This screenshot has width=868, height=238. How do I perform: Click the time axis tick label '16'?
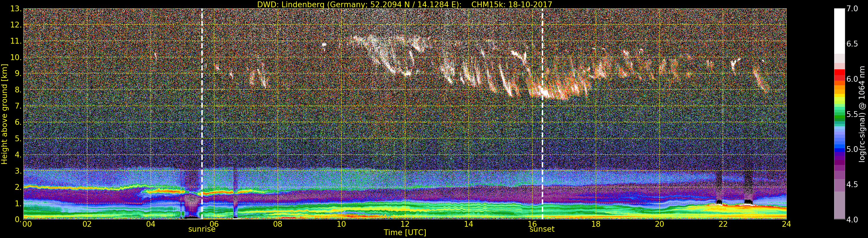point(532,224)
